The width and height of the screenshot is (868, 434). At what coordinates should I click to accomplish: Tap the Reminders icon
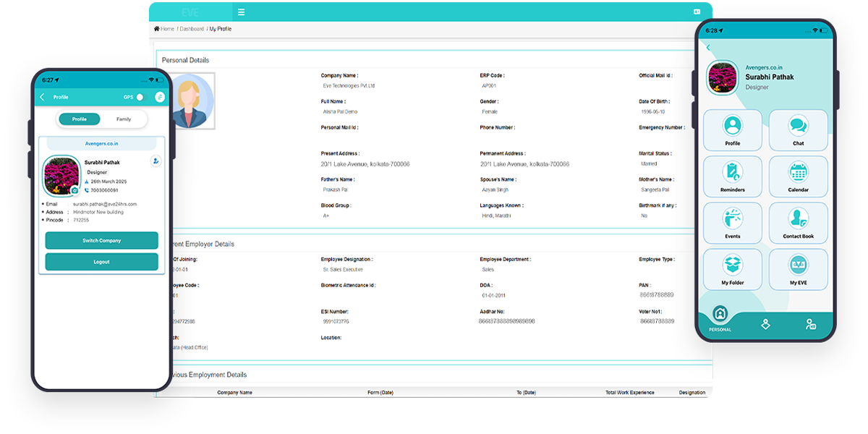tap(732, 176)
